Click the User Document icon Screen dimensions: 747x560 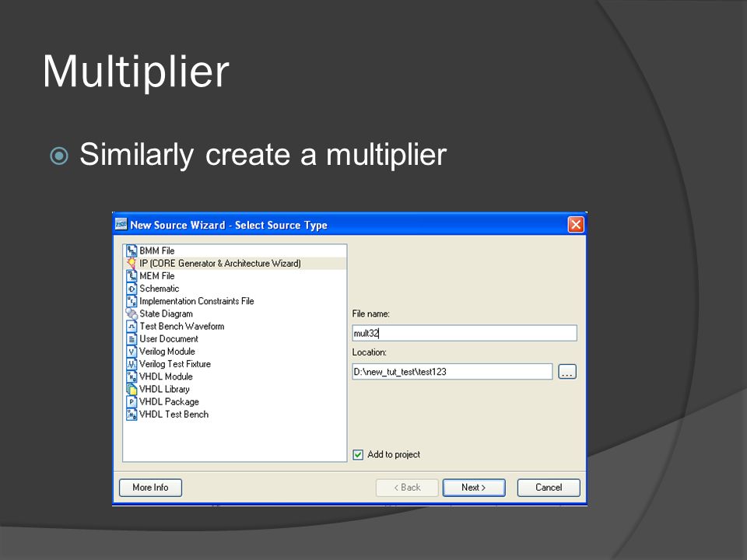point(132,339)
